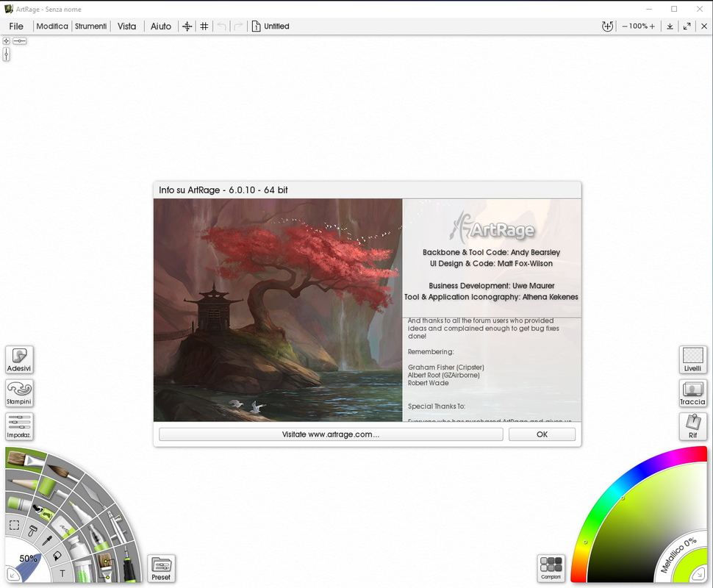Select the Color Sampler eyedropper tool

pos(47,540)
